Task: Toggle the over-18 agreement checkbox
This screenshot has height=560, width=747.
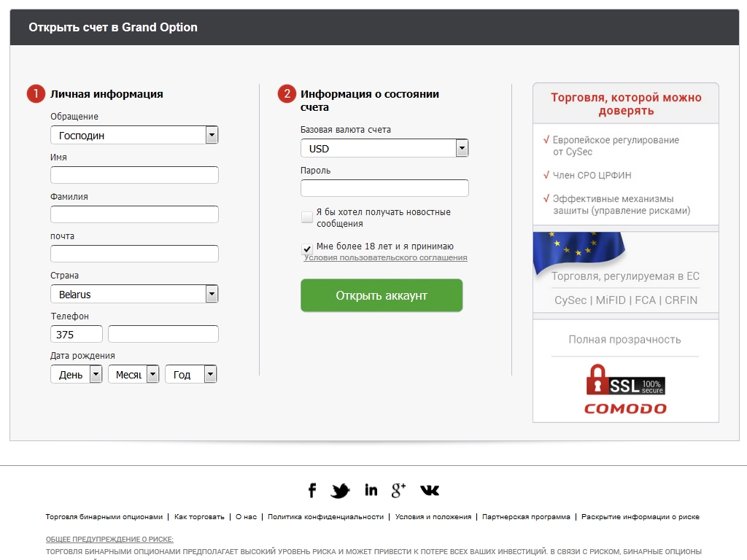Action: point(307,249)
